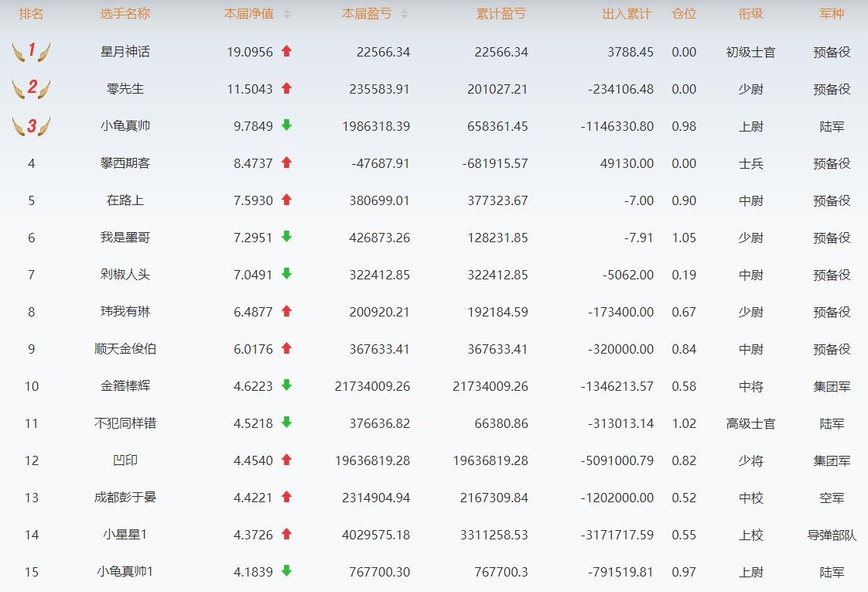
Task: Click the rank 1 gold wings badge
Action: [32, 52]
